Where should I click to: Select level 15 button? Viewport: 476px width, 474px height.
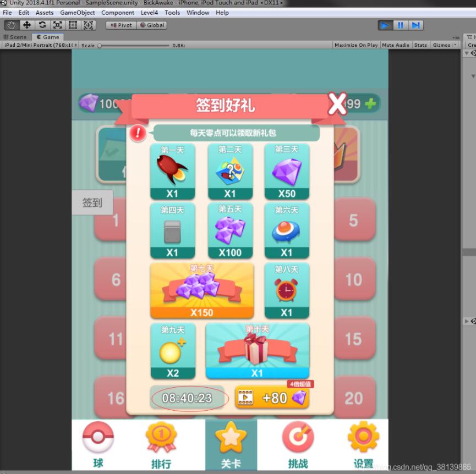pos(355,338)
